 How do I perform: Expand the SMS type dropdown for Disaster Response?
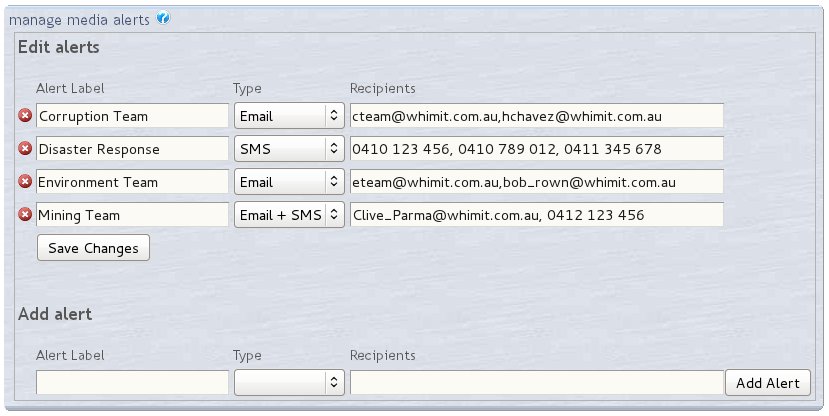point(289,149)
